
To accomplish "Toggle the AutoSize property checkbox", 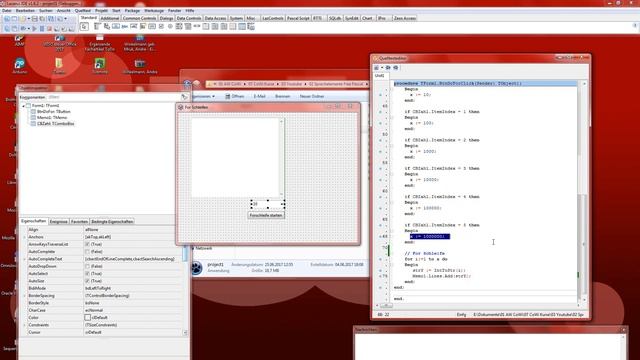I will click(x=87, y=281).
